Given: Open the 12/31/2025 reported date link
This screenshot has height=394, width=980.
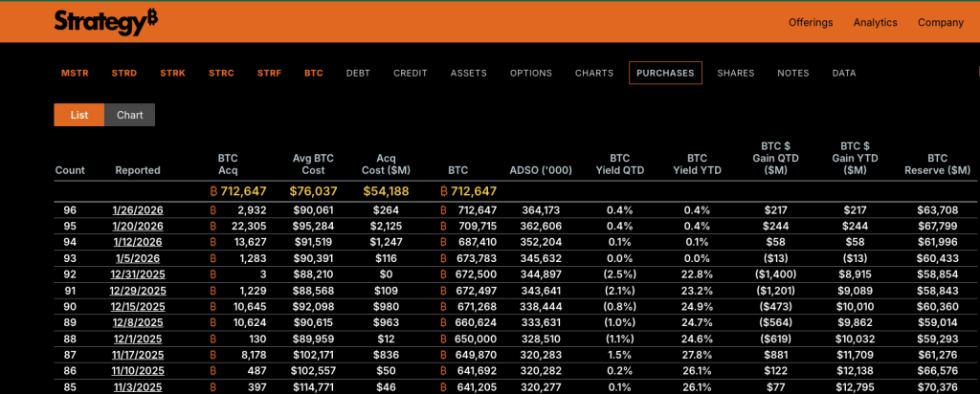Looking at the screenshot, I should pyautogui.click(x=138, y=274).
